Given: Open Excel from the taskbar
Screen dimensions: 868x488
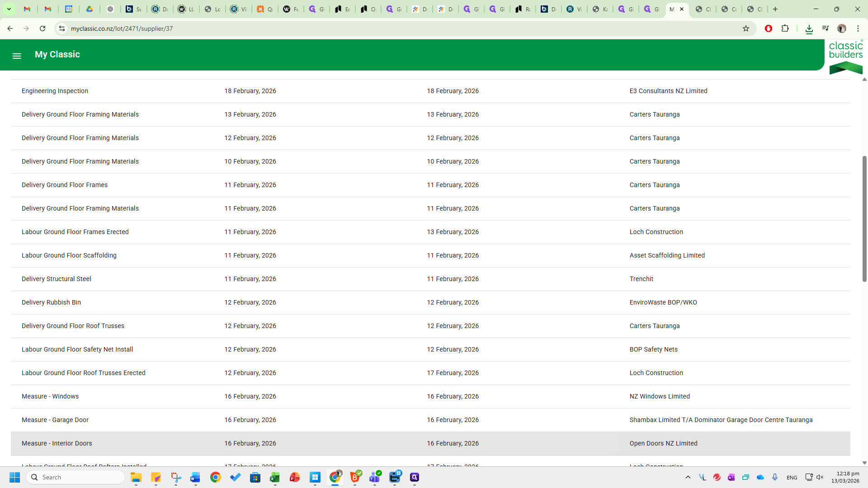Looking at the screenshot, I should [275, 477].
